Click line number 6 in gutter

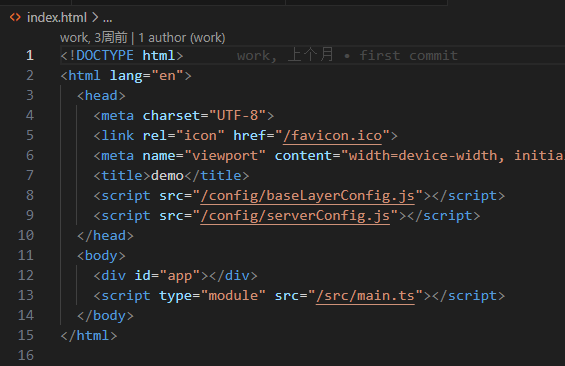(30, 156)
